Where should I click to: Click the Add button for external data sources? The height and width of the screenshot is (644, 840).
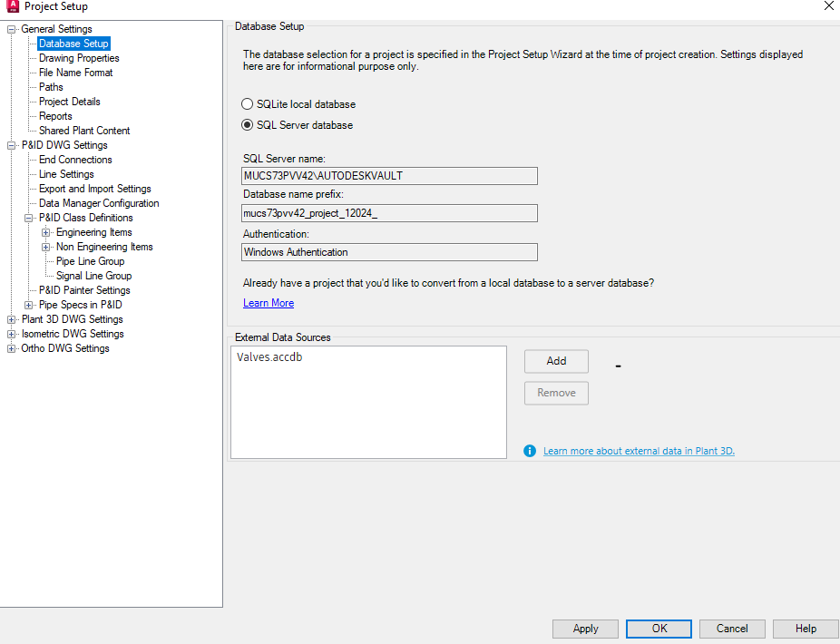555,361
